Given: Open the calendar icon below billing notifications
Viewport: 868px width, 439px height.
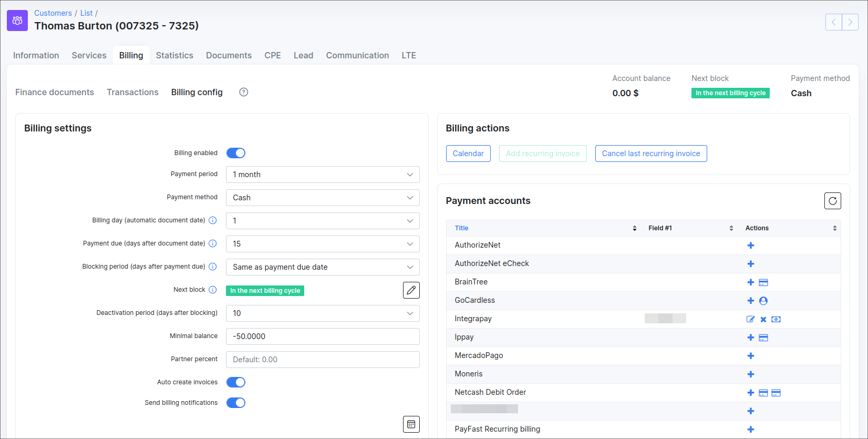Looking at the screenshot, I should 411,424.
